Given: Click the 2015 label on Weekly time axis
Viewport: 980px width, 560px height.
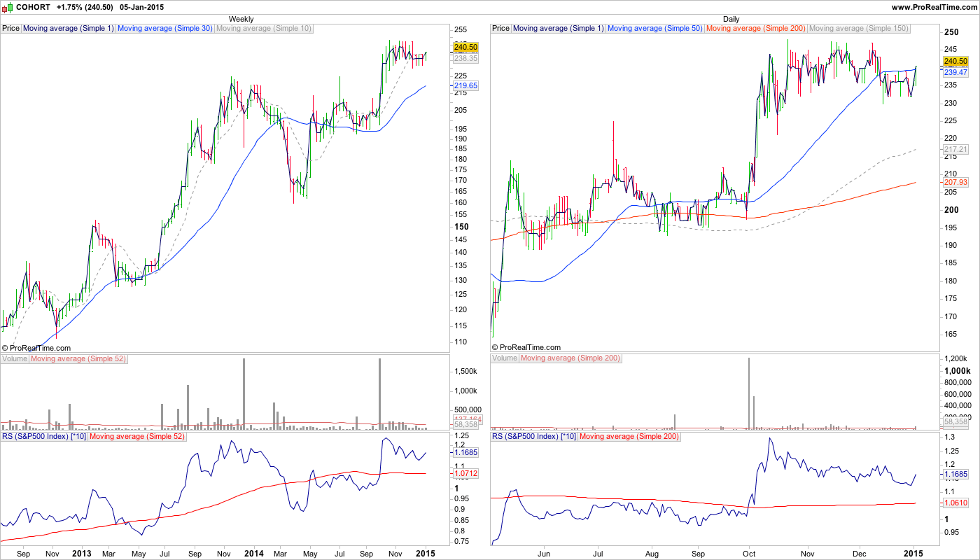Looking at the screenshot, I should tap(426, 553).
